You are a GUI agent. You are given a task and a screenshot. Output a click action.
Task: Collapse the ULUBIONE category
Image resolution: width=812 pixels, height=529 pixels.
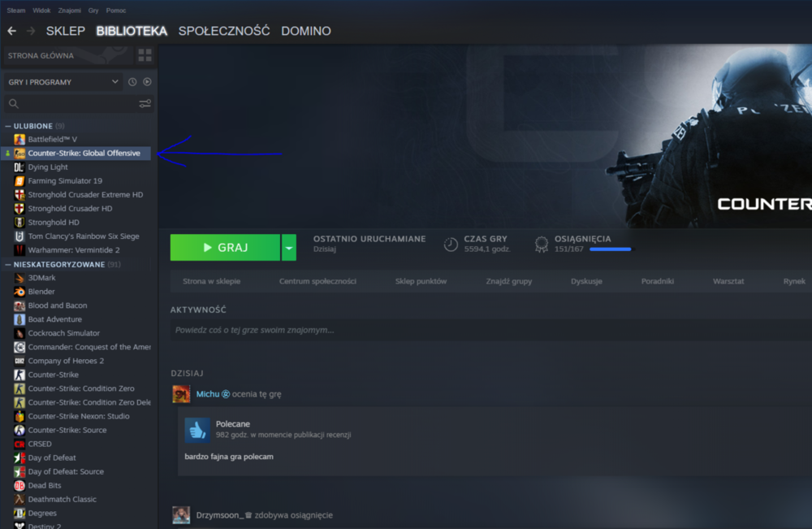tap(8, 126)
